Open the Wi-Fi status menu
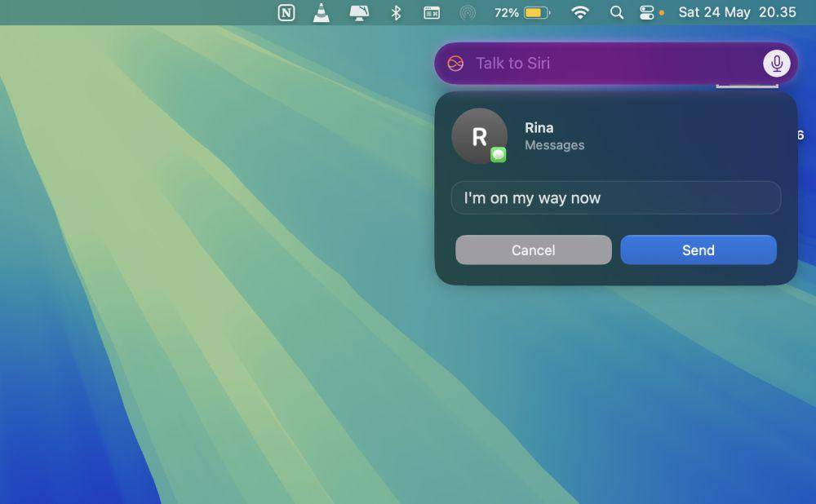This screenshot has height=504, width=816. 579,12
